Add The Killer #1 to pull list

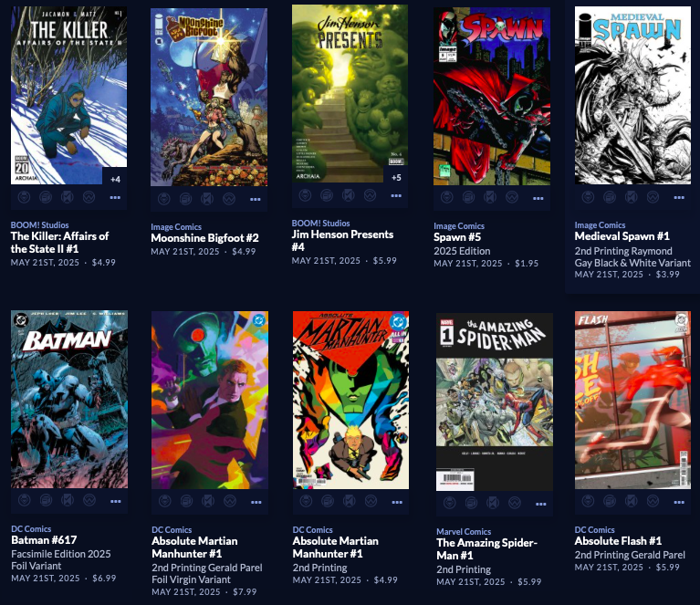(x=24, y=197)
